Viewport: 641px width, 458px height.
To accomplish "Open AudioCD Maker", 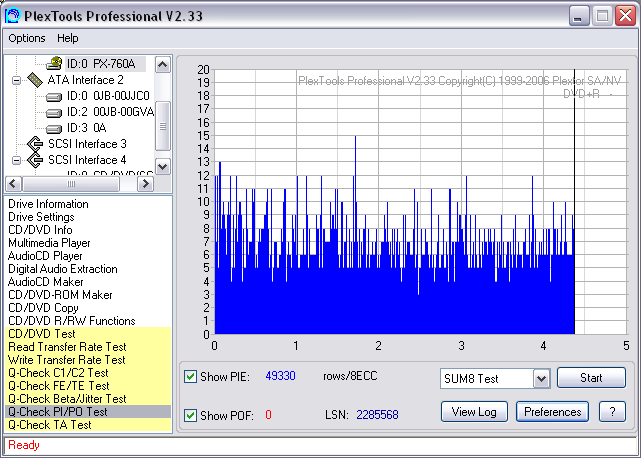I will coord(46,282).
